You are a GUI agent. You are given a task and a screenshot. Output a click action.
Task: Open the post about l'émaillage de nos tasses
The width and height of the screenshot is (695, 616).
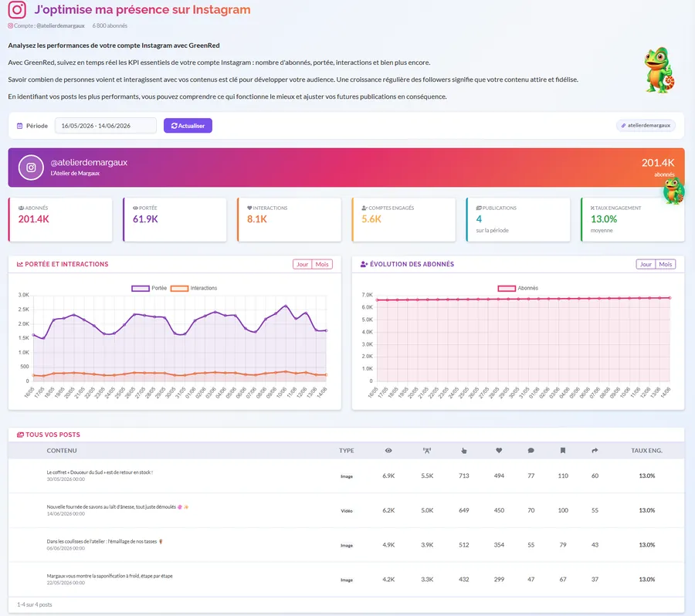pos(104,542)
